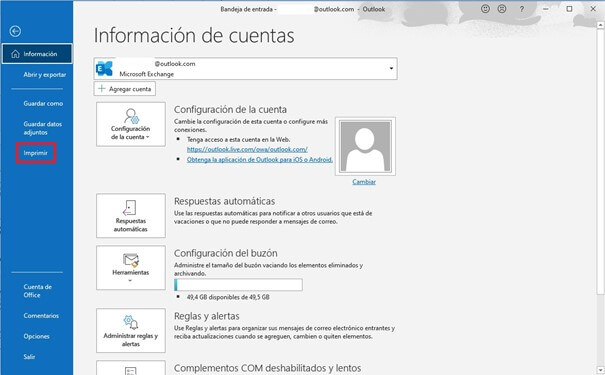The width and height of the screenshot is (605, 375).
Task: Minimize the Outlook window
Action: (546, 9)
